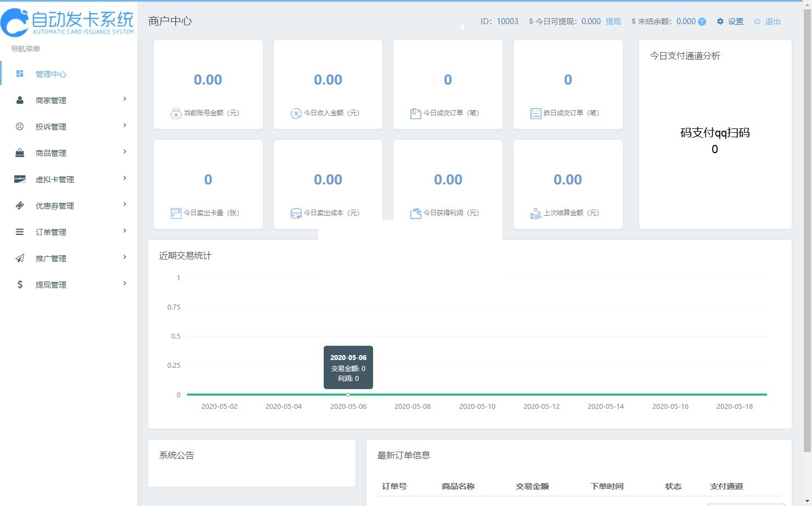Click the 提现 withdraw link
This screenshot has height=506, width=812.
point(613,21)
